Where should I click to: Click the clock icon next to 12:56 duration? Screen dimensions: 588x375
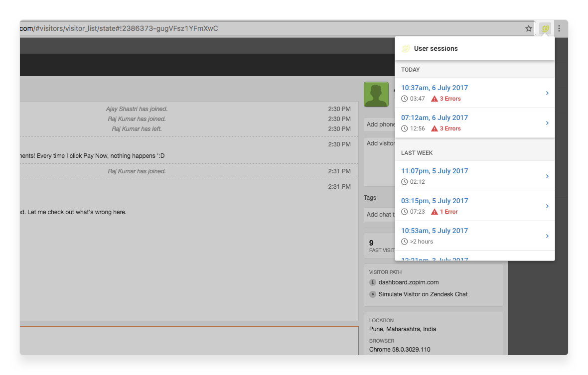[404, 128]
